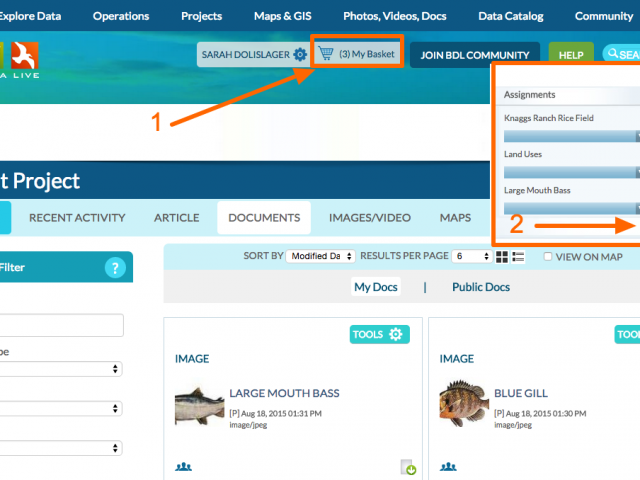
Task: Download the Large Mouth Bass document
Action: [x=408, y=467]
